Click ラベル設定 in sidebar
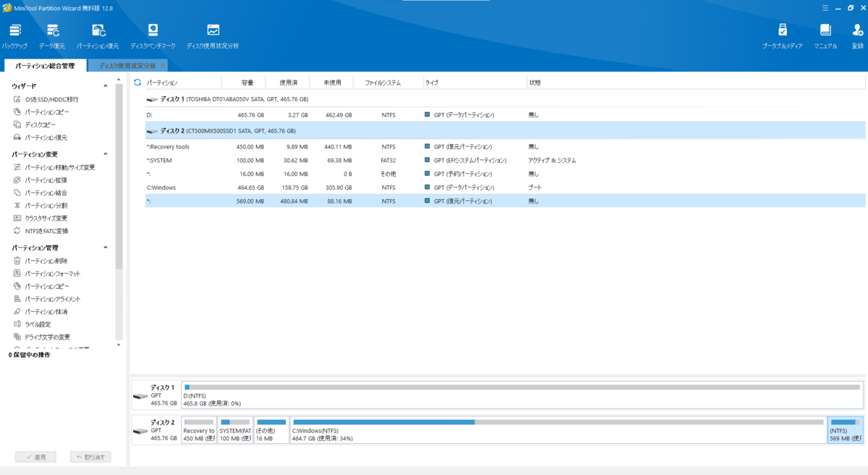This screenshot has width=868, height=475. tap(32, 324)
